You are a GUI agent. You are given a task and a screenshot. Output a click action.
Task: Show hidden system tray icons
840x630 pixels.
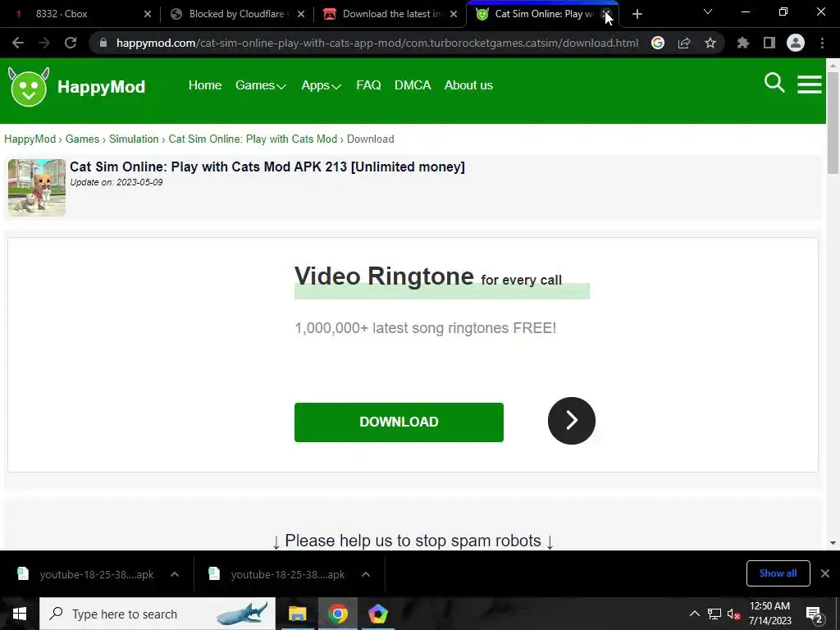[x=694, y=614]
